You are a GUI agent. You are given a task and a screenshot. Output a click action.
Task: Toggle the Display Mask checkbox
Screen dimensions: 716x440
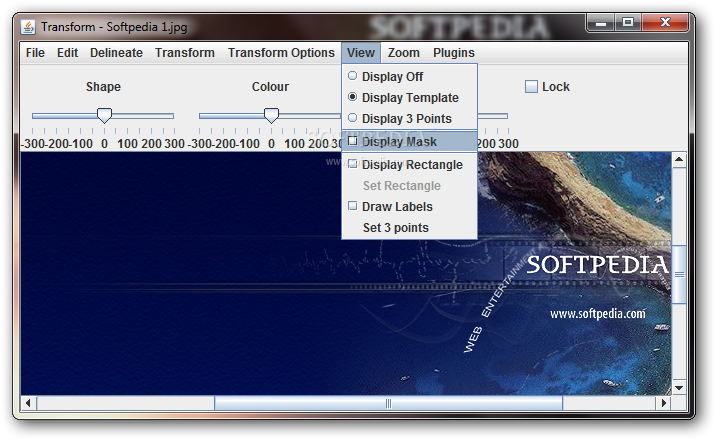[x=410, y=141]
